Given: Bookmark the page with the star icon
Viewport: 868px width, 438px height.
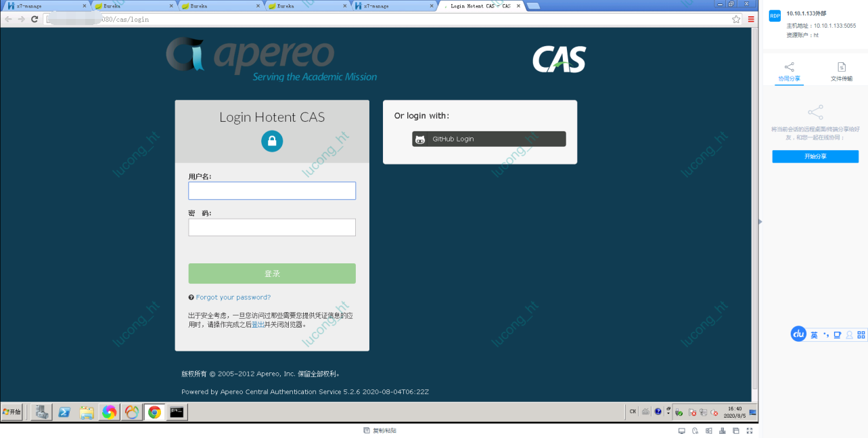Looking at the screenshot, I should pyautogui.click(x=736, y=20).
